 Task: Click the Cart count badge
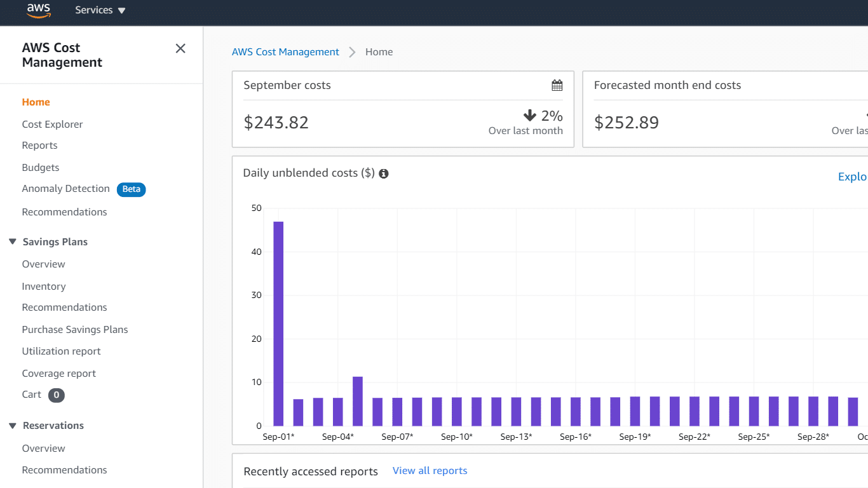coord(57,395)
